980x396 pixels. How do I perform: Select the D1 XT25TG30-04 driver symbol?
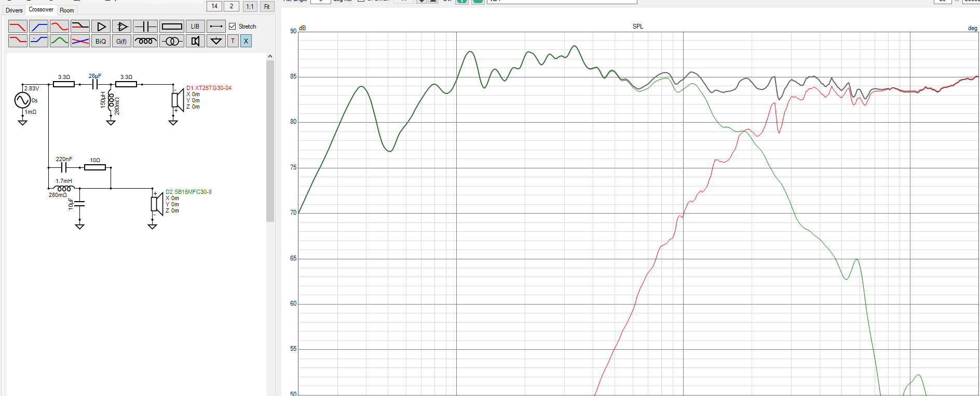pos(178,100)
